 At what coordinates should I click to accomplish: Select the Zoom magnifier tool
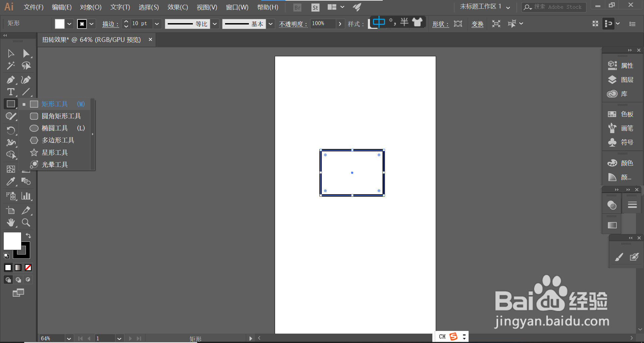(x=26, y=222)
